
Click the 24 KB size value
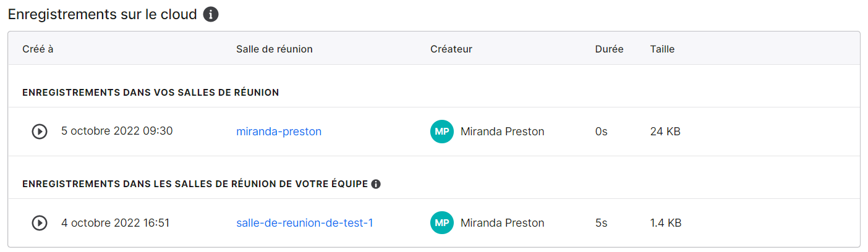(x=665, y=132)
